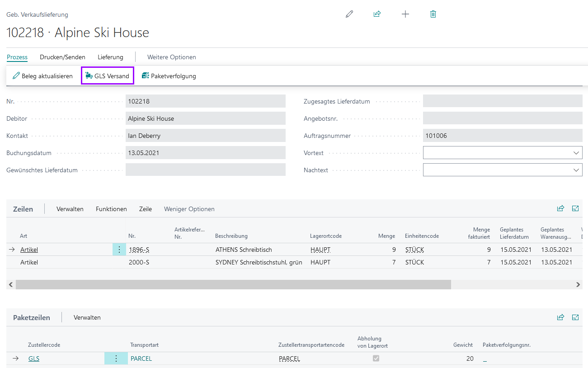This screenshot has width=588, height=368.
Task: Click the Kontakt field Ian Deberry
Action: (206, 136)
